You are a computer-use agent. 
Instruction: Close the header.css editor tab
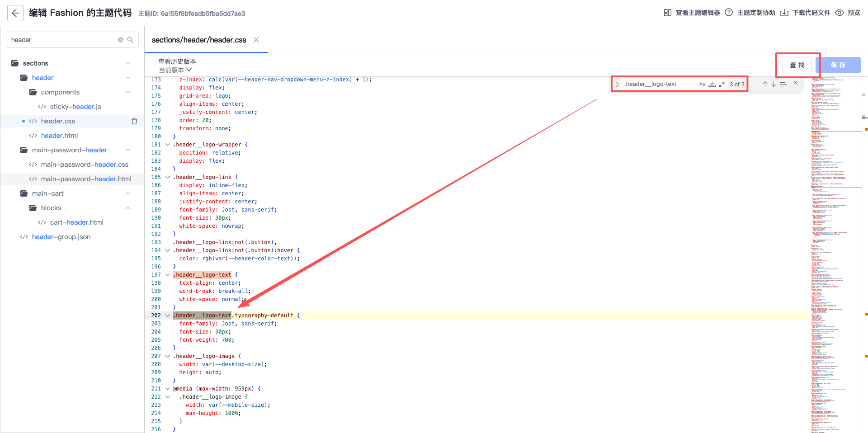tap(256, 40)
